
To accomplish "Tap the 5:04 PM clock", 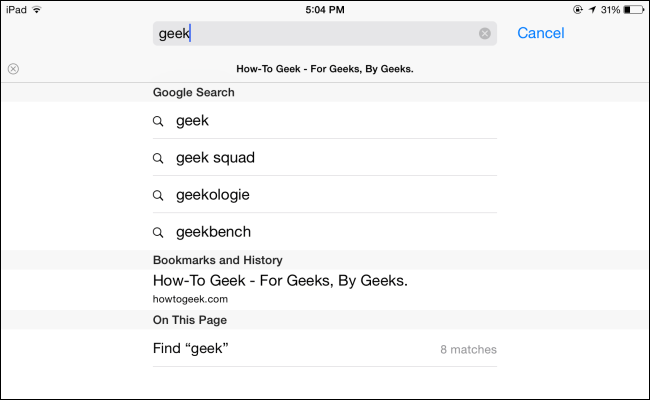I will point(325,9).
